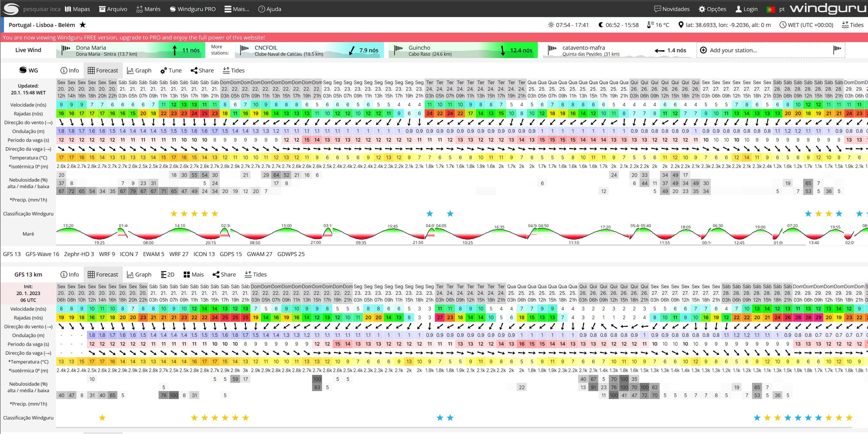Open the Marés tides menu

(x=148, y=9)
